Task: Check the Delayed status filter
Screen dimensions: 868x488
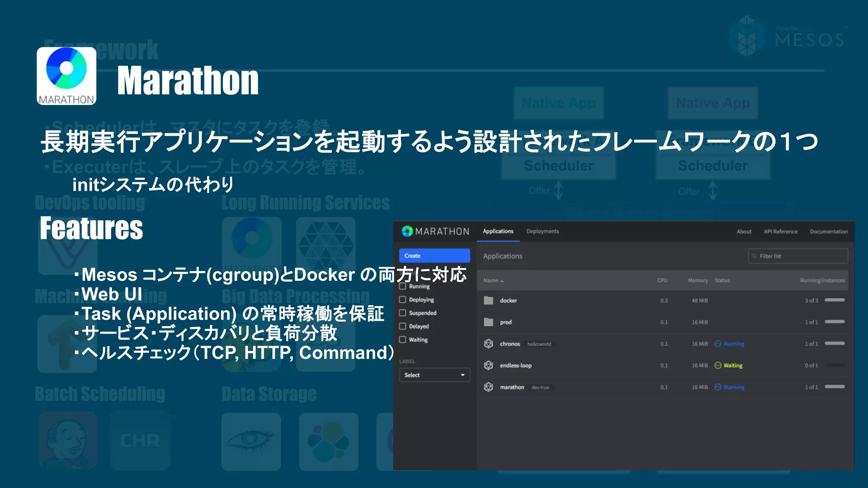Action: 403,326
